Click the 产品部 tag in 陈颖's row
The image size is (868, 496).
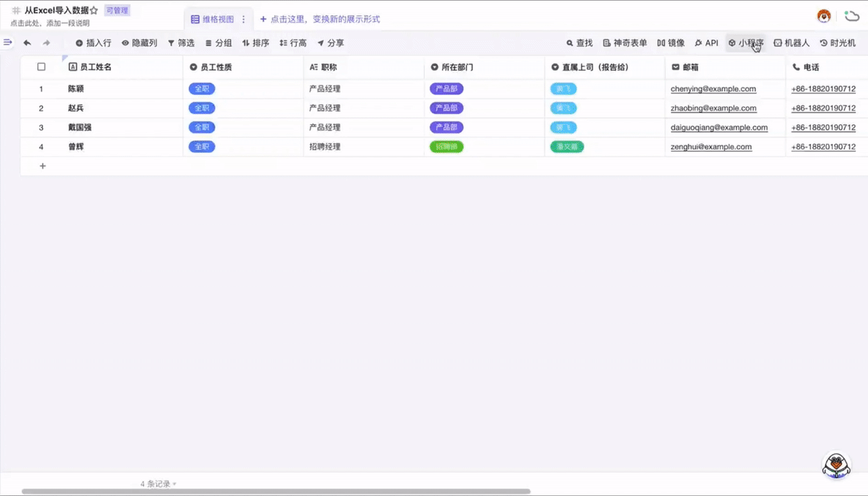(x=446, y=89)
